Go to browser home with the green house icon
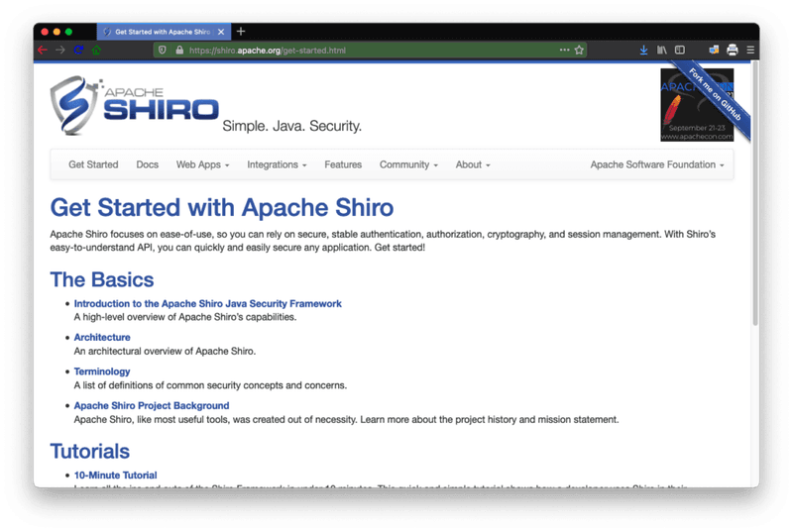The width and height of the screenshot is (793, 532). 96,50
